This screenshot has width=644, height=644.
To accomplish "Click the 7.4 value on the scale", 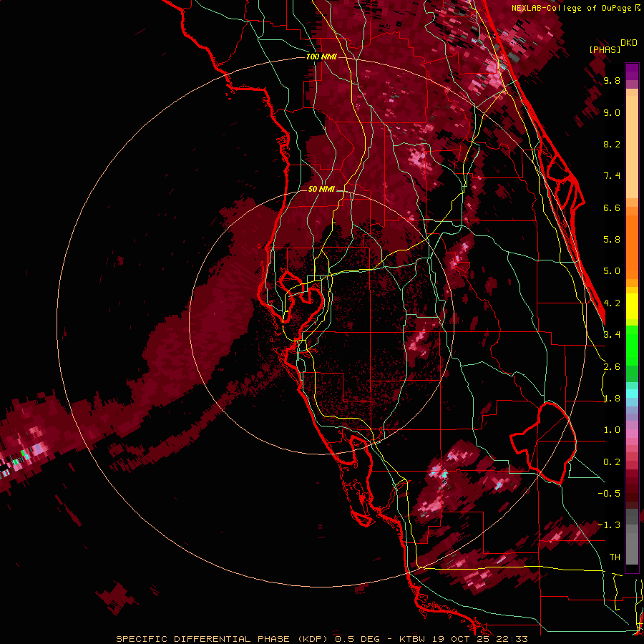I will click(x=612, y=176).
